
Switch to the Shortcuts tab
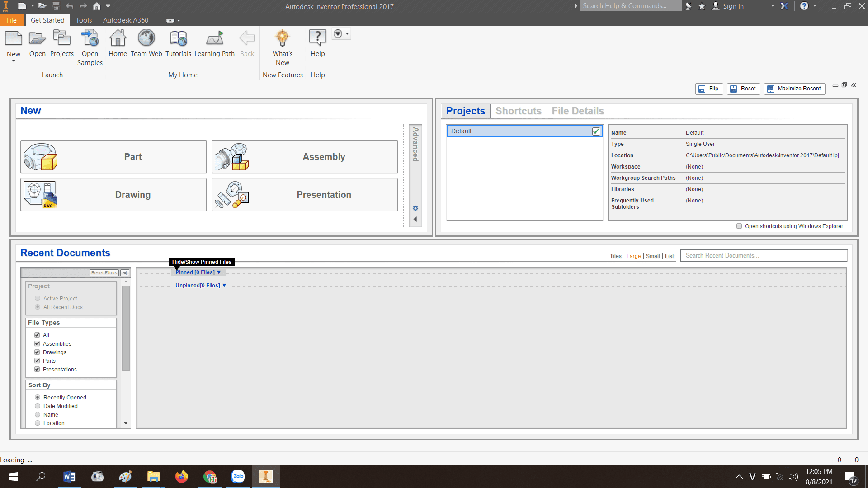point(519,111)
